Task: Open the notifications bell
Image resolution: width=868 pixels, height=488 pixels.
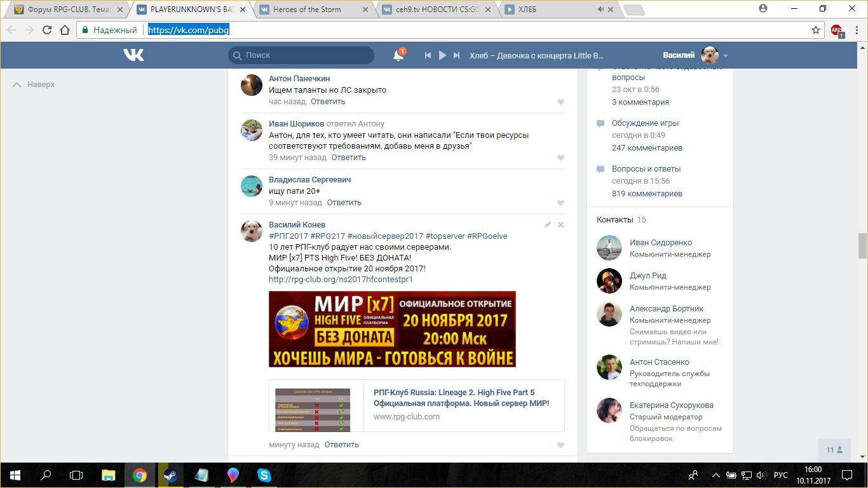Action: [x=398, y=56]
